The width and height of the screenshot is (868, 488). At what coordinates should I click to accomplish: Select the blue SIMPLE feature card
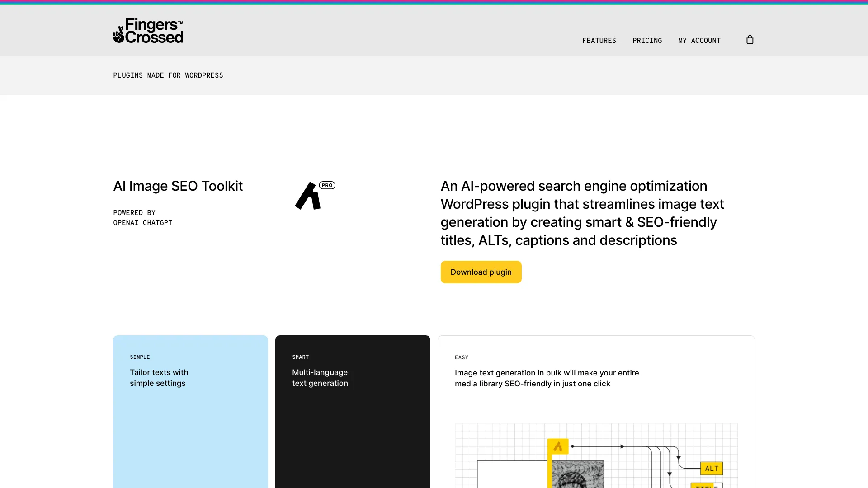pyautogui.click(x=190, y=411)
